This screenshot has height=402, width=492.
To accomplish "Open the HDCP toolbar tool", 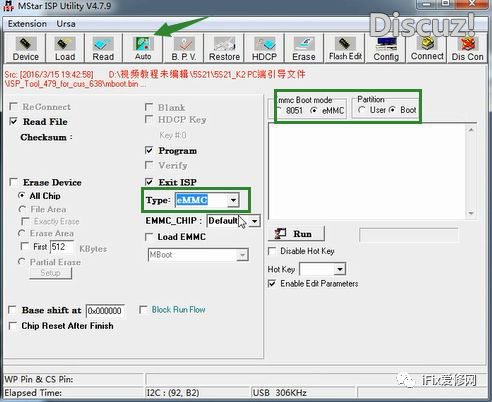I will coord(264,48).
